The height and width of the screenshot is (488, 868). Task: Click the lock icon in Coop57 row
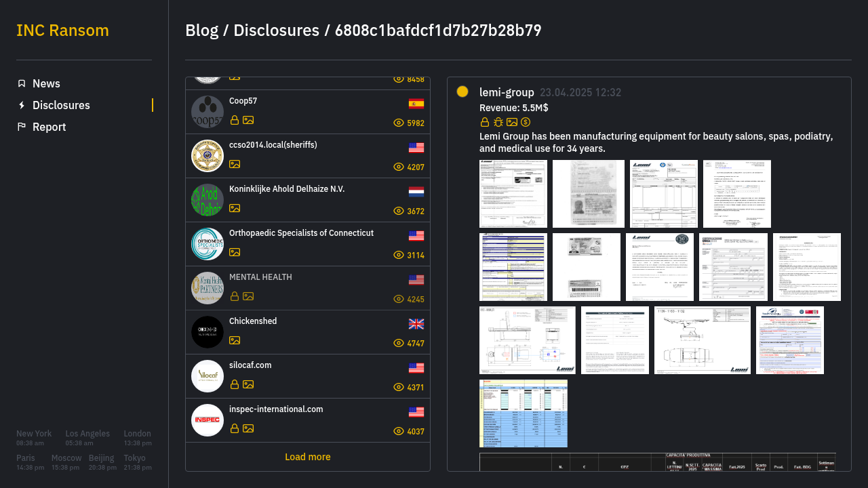(235, 120)
